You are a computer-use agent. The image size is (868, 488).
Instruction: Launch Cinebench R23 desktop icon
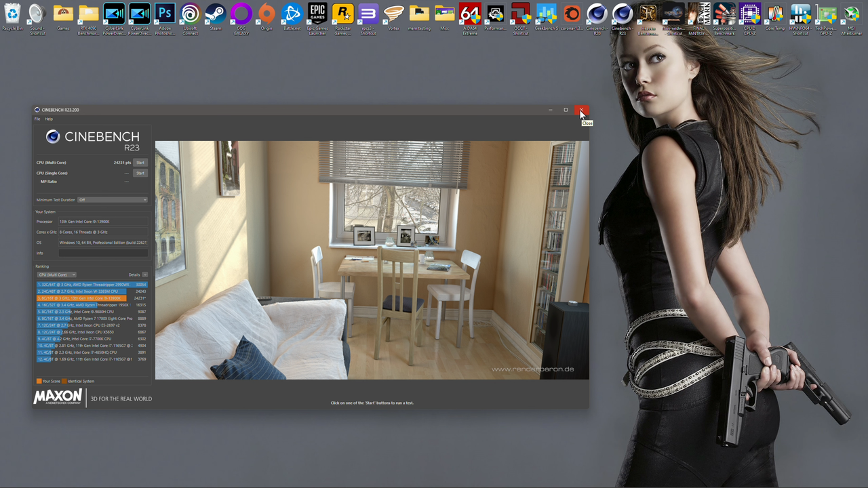(x=623, y=19)
